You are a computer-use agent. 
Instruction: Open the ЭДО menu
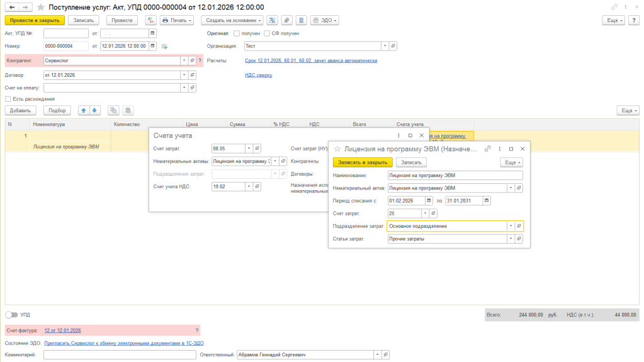325,20
